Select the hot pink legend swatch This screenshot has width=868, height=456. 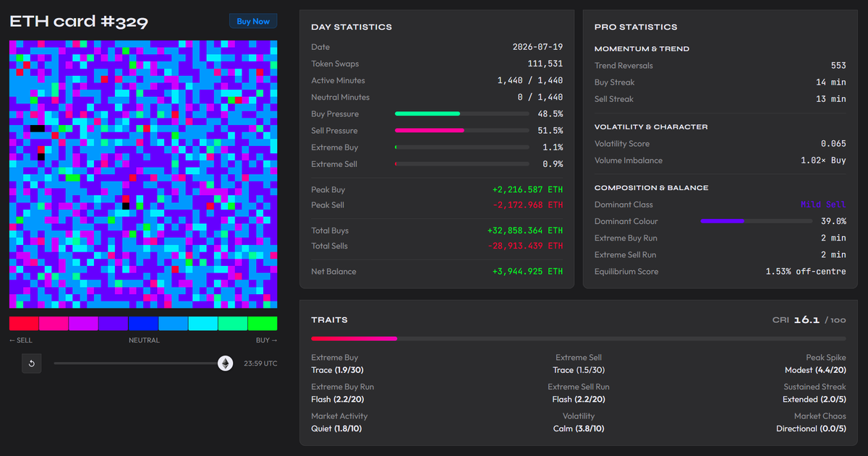pos(54,324)
